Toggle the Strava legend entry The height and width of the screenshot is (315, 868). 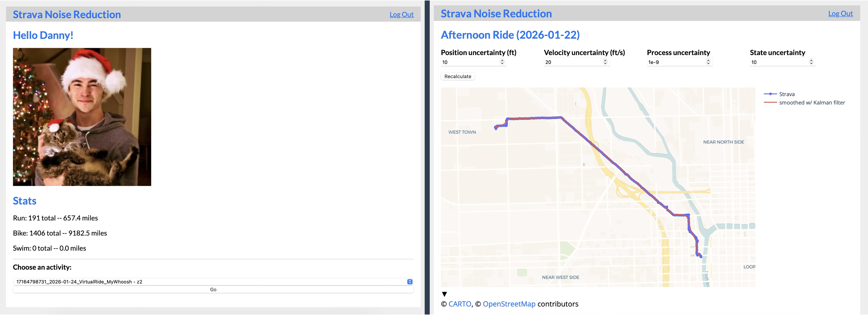coord(786,94)
